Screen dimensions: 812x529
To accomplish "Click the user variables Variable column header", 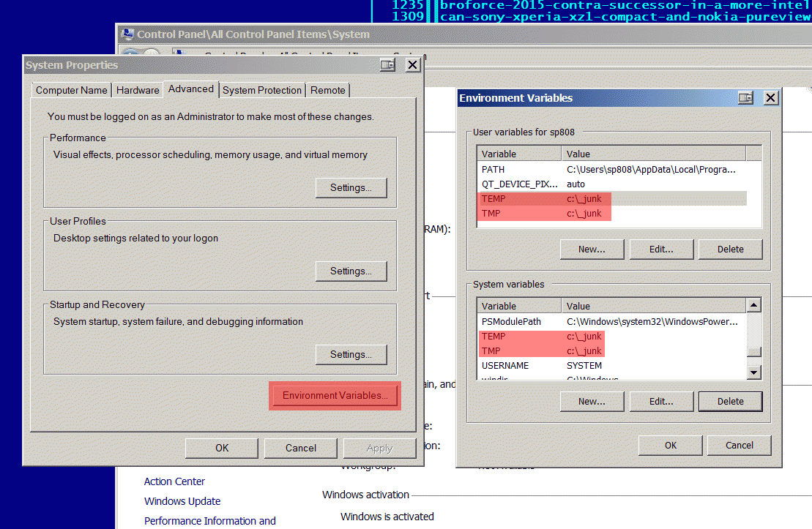I will point(519,154).
